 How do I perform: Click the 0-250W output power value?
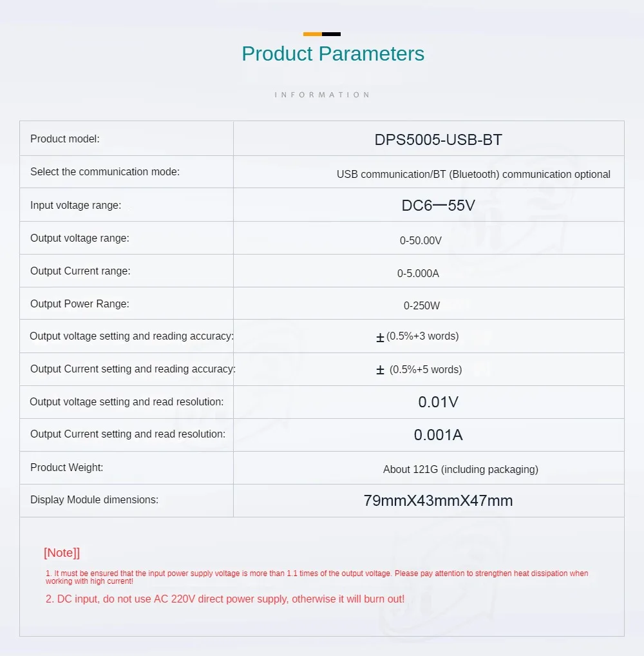click(422, 305)
